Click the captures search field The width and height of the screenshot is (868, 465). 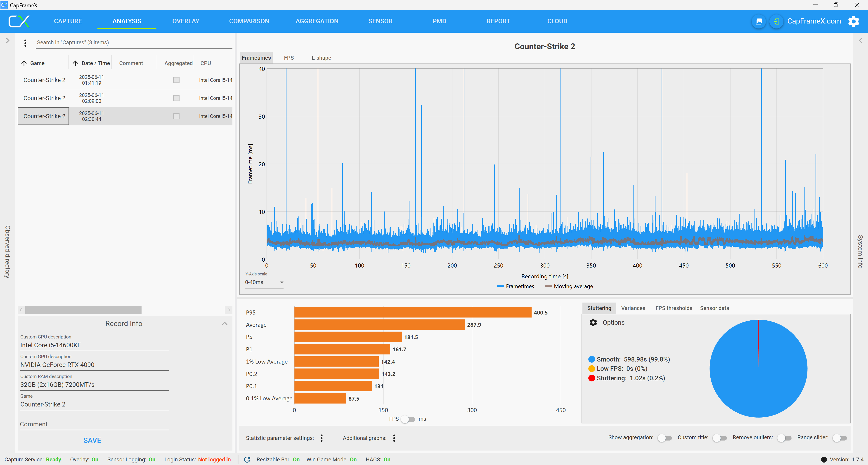(134, 42)
